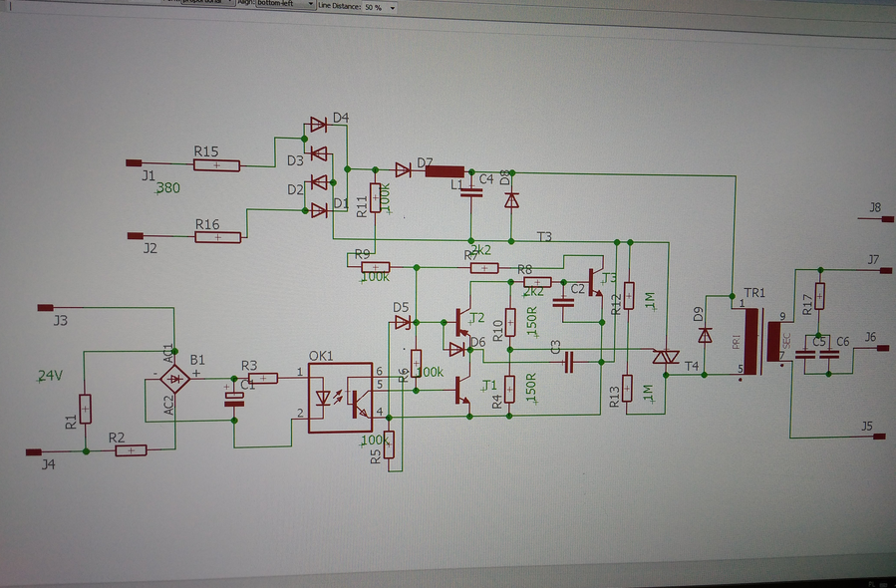Select the OK1 optocoupler symbol
This screenshot has width=896, height=588.
[341, 398]
